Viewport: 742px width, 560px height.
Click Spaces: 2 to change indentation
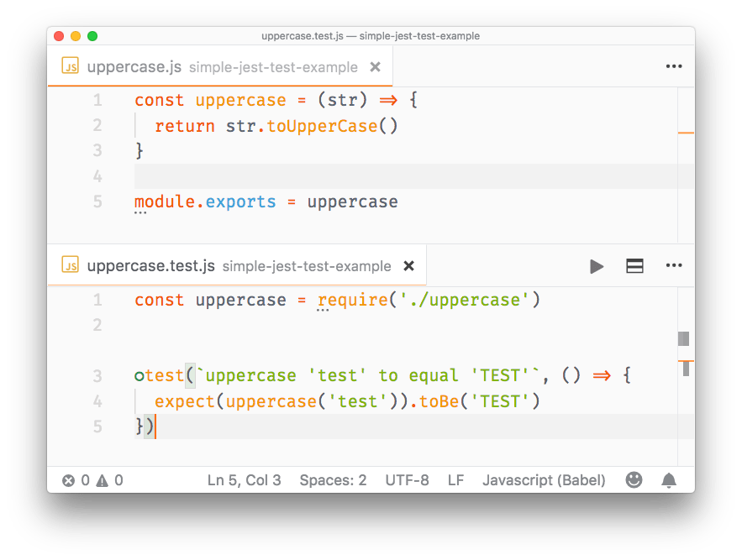pos(333,479)
